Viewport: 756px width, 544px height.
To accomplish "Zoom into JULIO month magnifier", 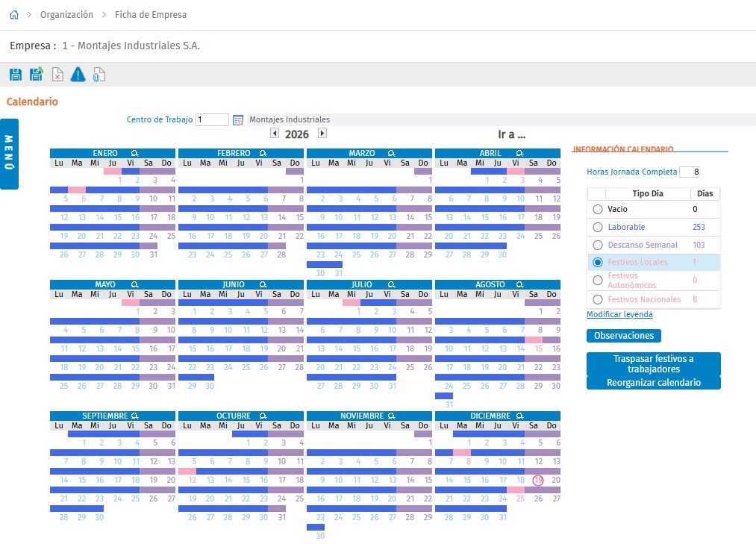I will coord(391,284).
